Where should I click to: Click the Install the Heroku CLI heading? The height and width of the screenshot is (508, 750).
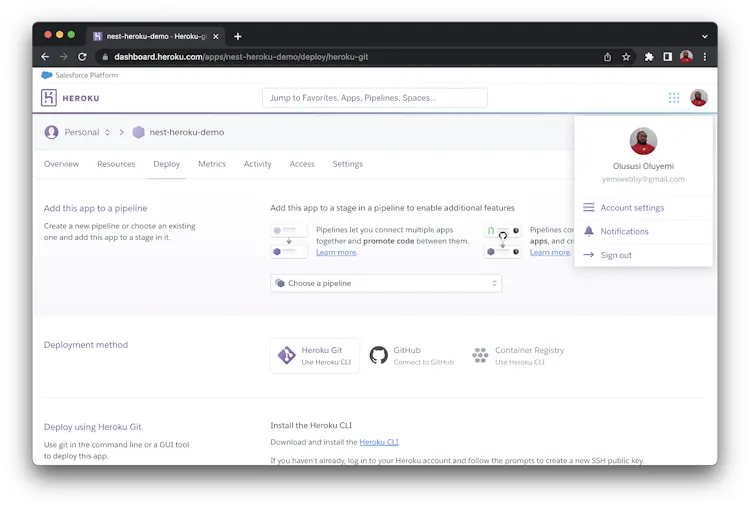tap(311, 425)
